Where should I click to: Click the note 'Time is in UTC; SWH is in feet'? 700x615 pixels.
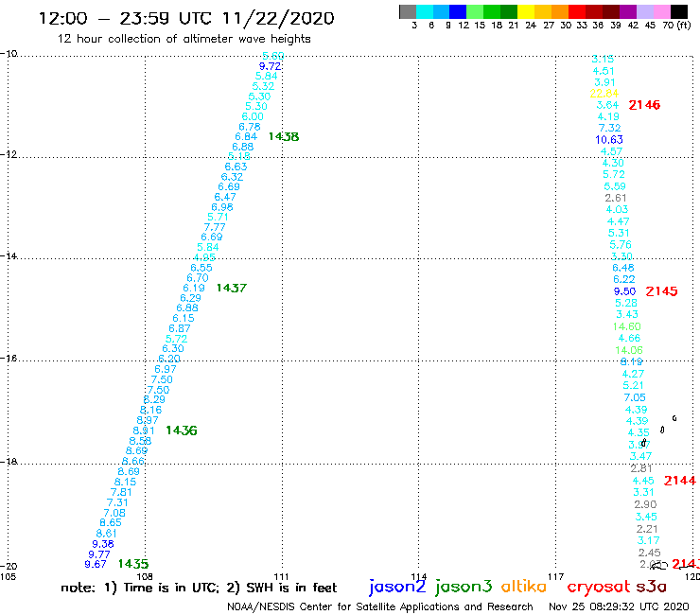[x=199, y=588]
